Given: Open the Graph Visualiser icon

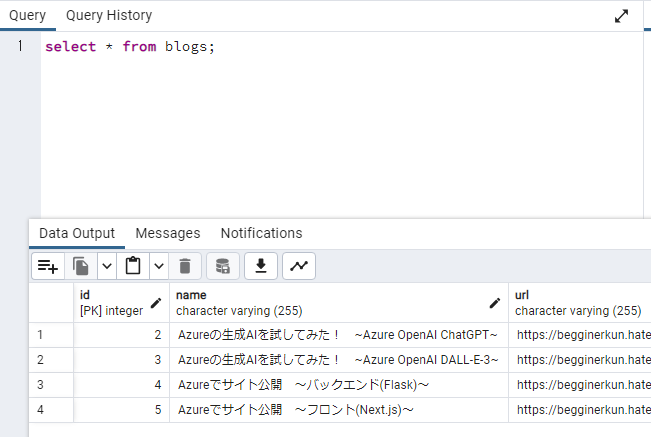Looking at the screenshot, I should 299,266.
